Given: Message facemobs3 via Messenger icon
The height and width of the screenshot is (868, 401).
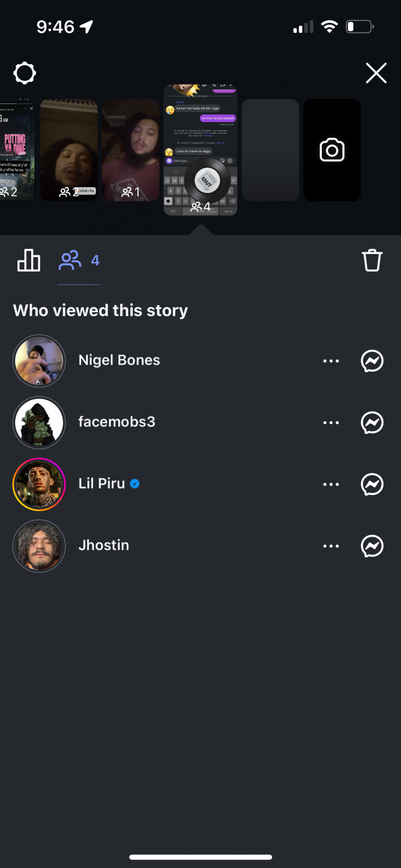Looking at the screenshot, I should click(372, 423).
